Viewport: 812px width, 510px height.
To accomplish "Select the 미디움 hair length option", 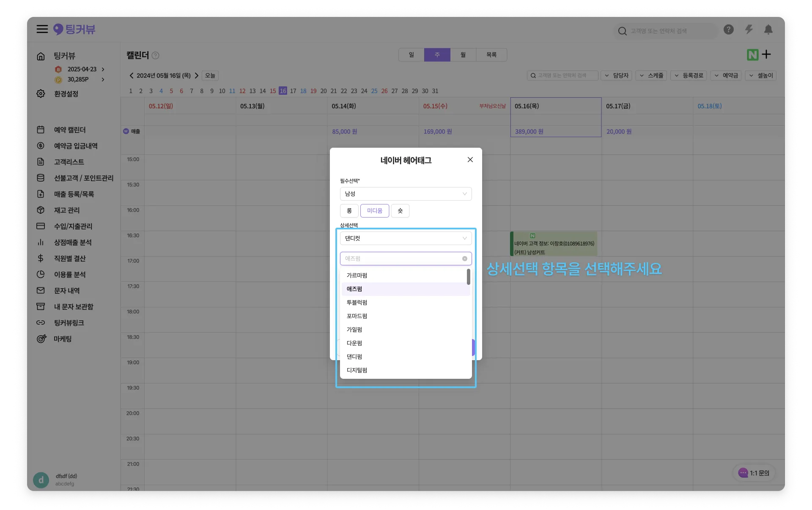I will (374, 211).
